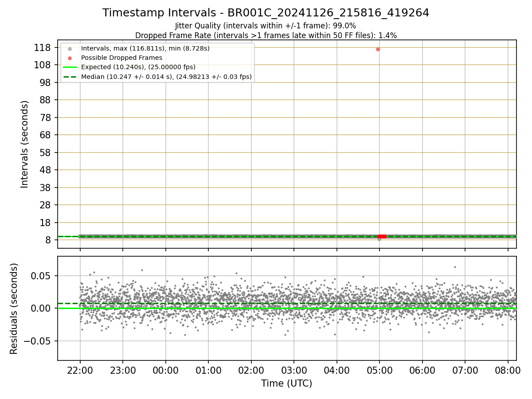
Task: Click the solid green line sample in legend
Action: click(70, 67)
